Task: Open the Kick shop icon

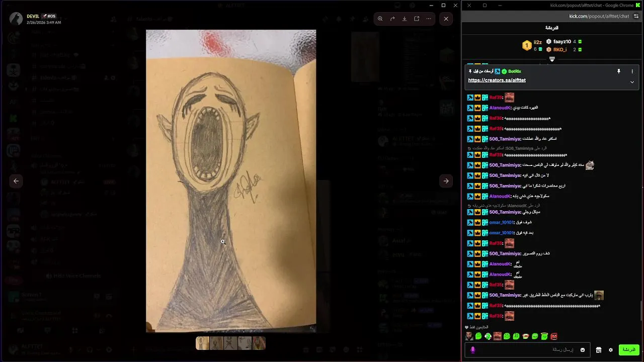Action: click(599, 350)
